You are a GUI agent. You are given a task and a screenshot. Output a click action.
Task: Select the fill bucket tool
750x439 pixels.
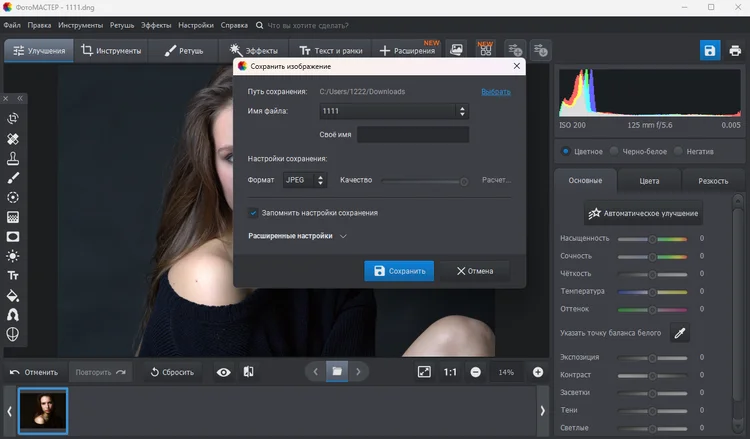pos(13,296)
